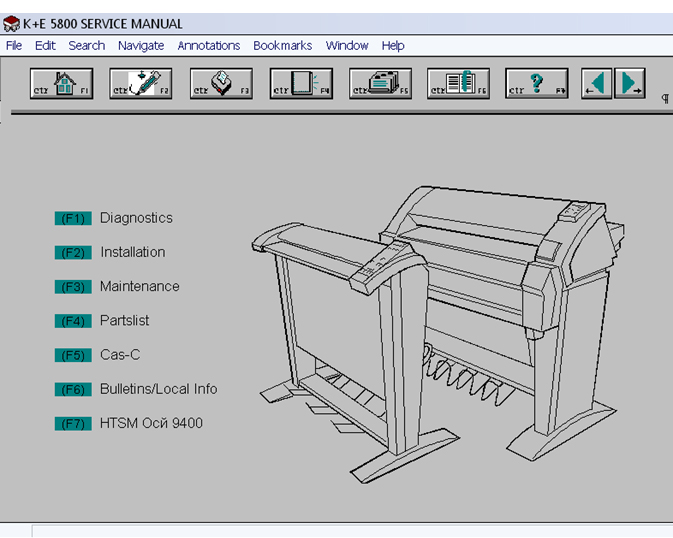Click the (F6) button beside Bulletins/Local Info
Screen dimensions: 673x538
click(x=73, y=389)
